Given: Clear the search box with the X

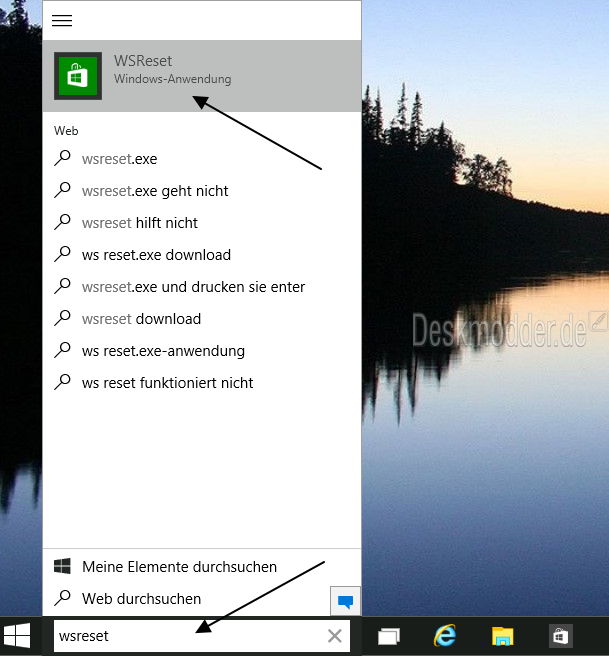Looking at the screenshot, I should coord(335,636).
